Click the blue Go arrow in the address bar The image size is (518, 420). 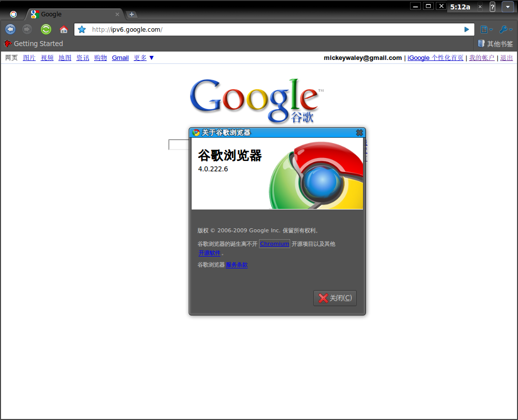(466, 29)
